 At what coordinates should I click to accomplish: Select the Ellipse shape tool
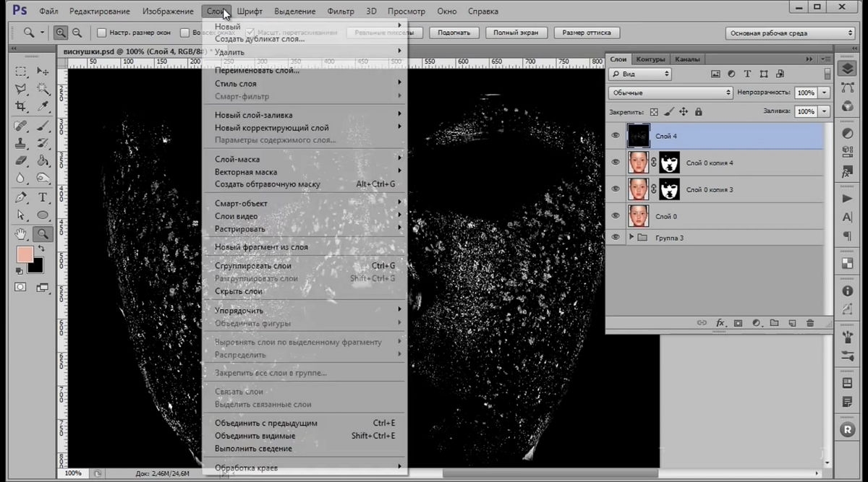43,215
